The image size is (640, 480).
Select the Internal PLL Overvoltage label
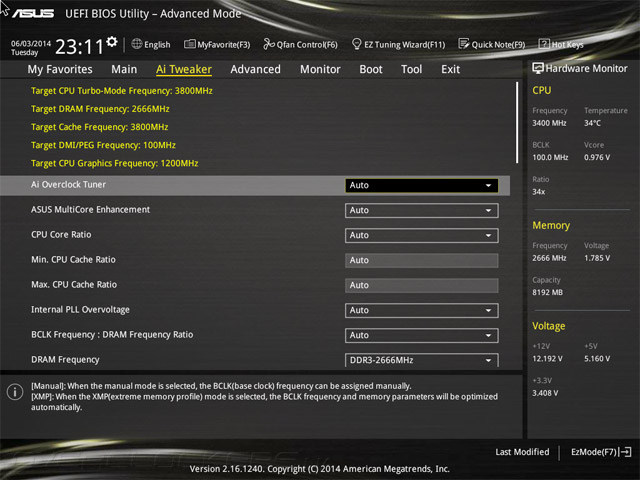[80, 309]
